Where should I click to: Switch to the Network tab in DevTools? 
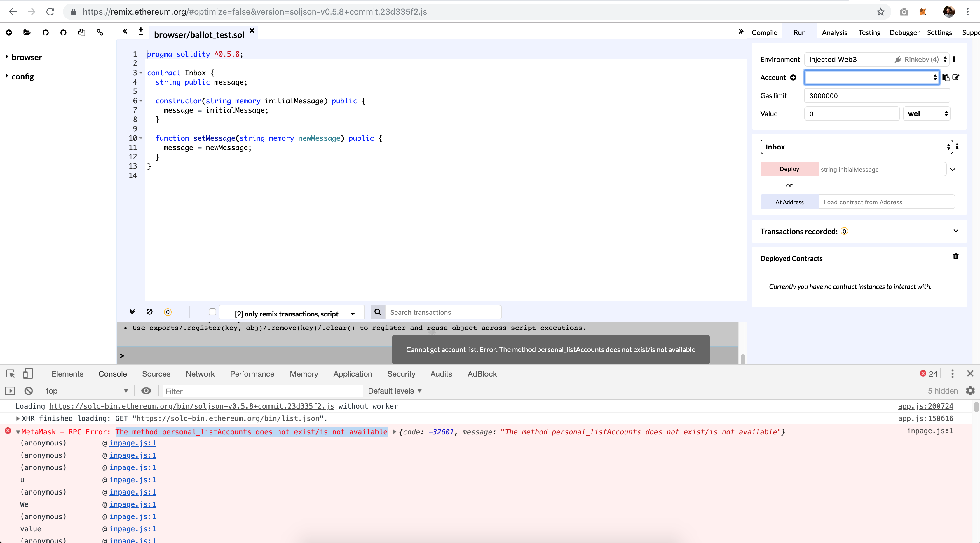pyautogui.click(x=200, y=374)
